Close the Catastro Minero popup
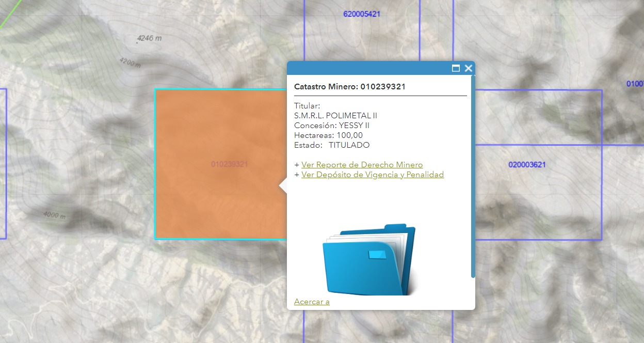The height and width of the screenshot is (343, 644). (469, 68)
